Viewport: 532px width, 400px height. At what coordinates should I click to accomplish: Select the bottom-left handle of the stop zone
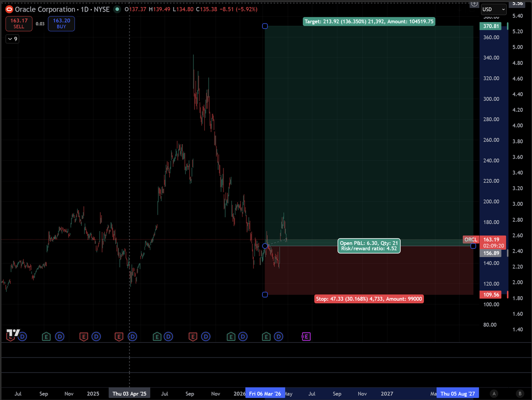(265, 294)
